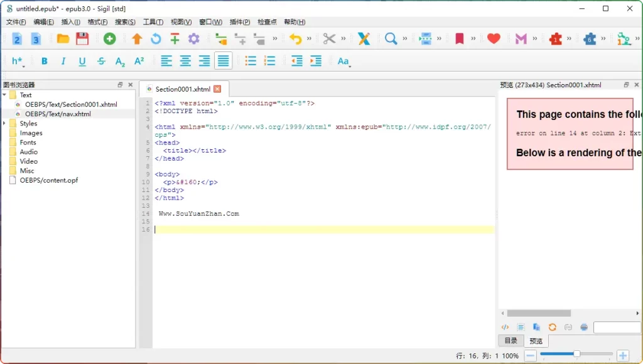Click the red heart donate icon
Image resolution: width=643 pixels, height=364 pixels.
point(494,39)
